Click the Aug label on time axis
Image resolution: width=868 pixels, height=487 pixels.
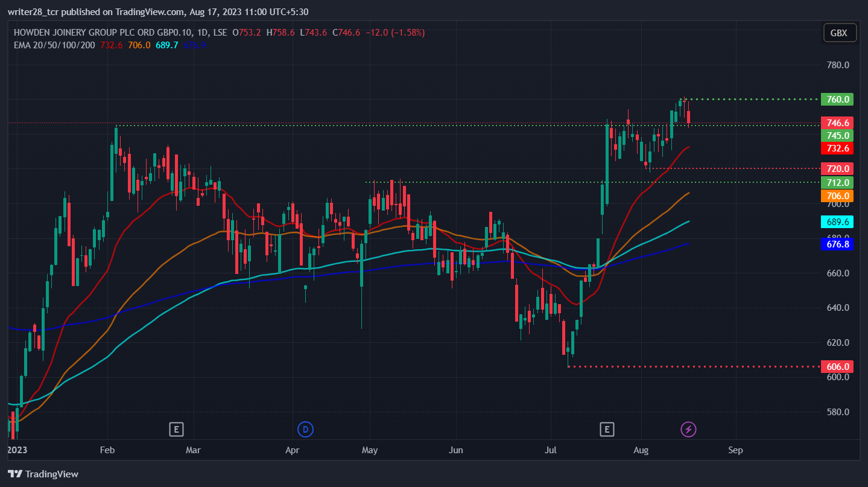point(642,450)
